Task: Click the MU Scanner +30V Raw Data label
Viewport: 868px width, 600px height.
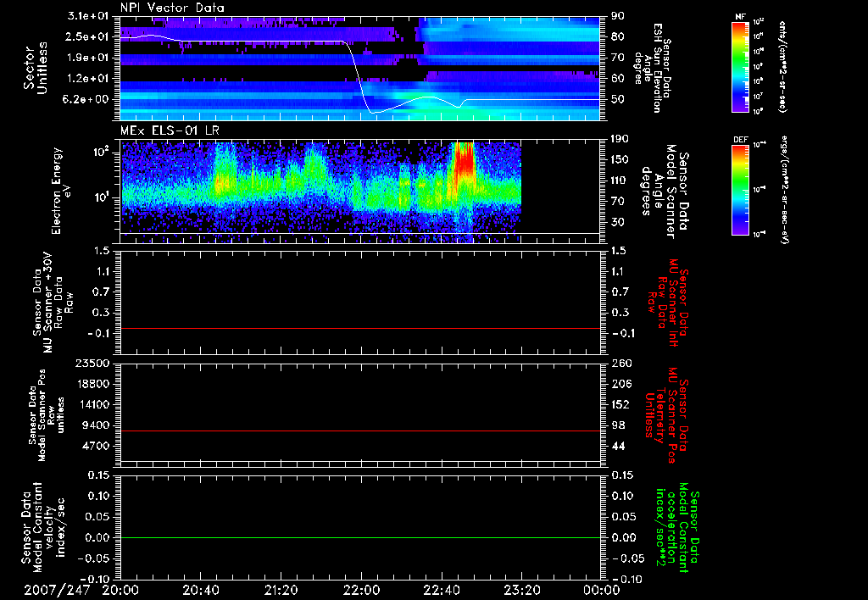Action: (53, 303)
